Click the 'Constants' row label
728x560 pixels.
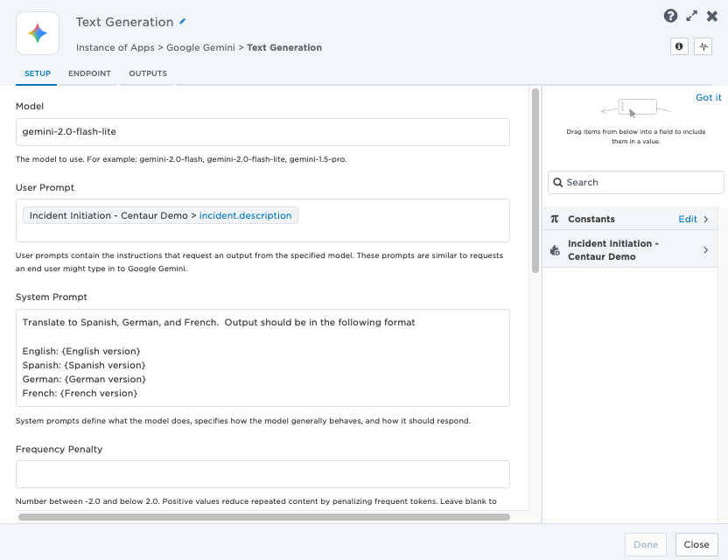click(x=591, y=219)
